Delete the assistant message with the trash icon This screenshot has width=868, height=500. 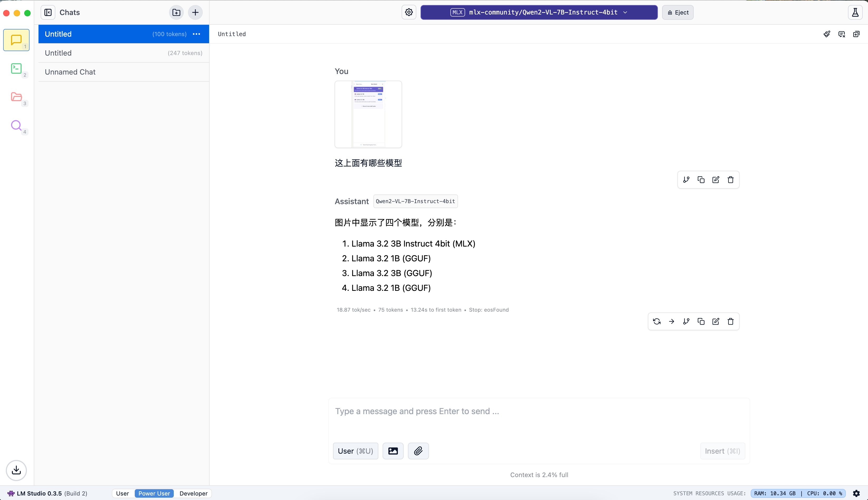tap(731, 321)
